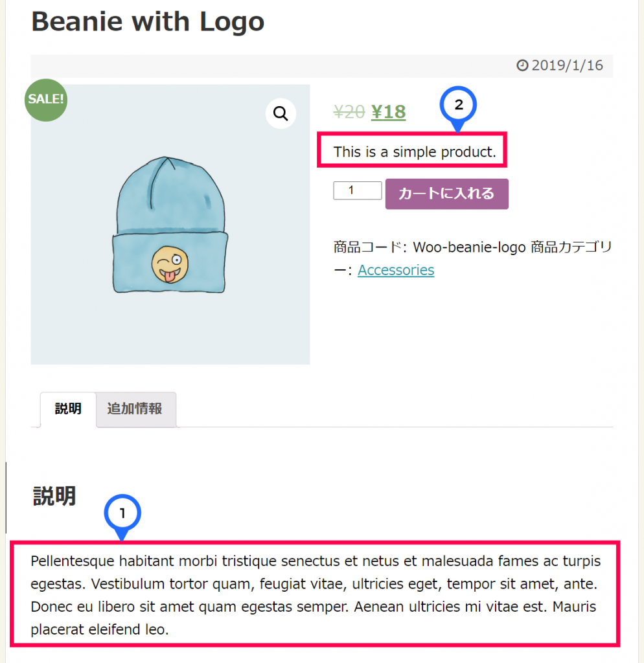
Task: Click the green SALE! badge
Action: [46, 100]
